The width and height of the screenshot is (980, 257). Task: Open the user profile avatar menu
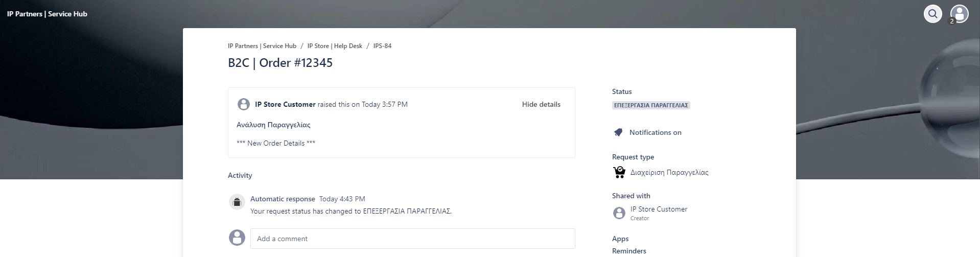pyautogui.click(x=959, y=14)
